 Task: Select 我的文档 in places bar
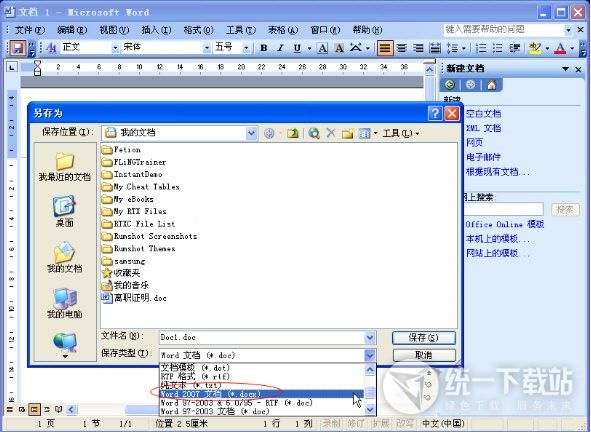tap(64, 257)
